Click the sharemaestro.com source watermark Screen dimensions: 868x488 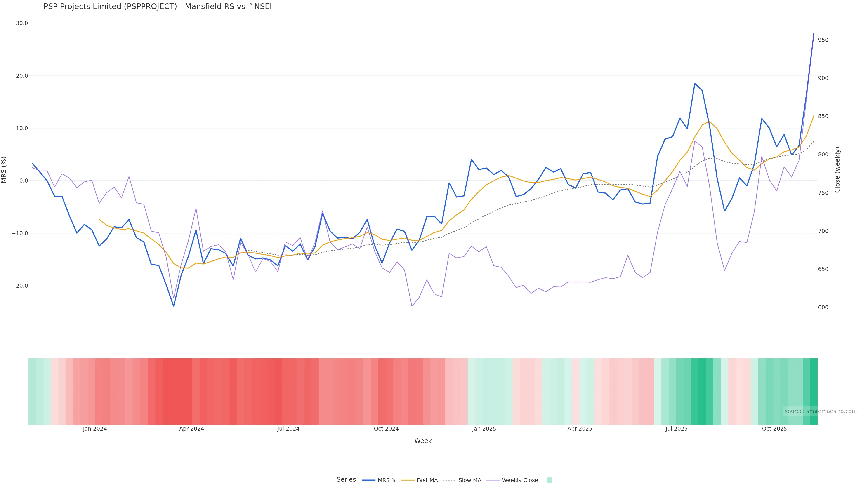pyautogui.click(x=820, y=411)
